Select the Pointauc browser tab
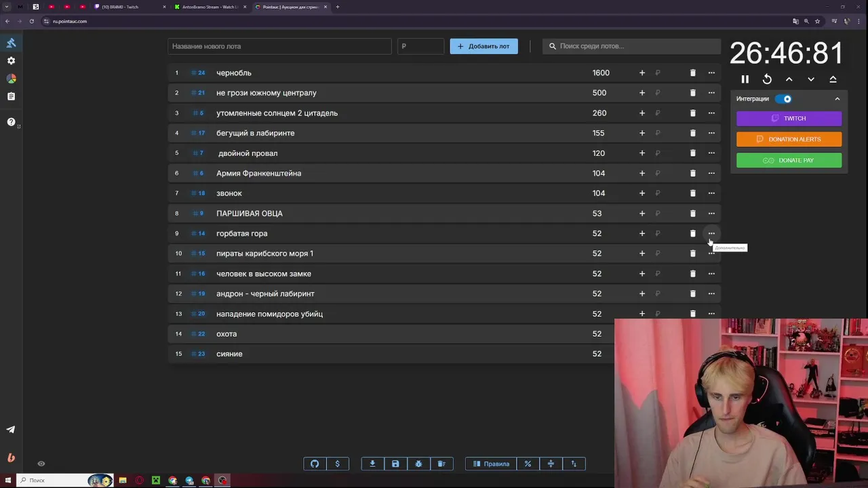 pyautogui.click(x=290, y=7)
